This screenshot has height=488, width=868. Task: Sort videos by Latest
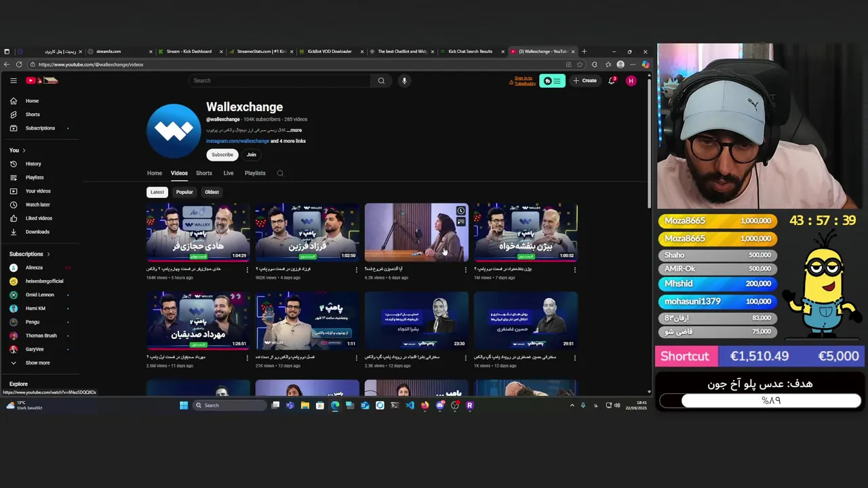(157, 192)
